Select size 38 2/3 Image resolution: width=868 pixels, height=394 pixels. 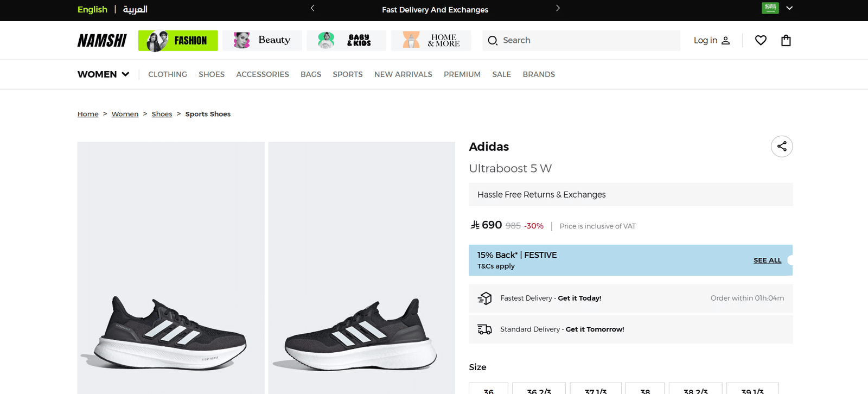point(695,390)
